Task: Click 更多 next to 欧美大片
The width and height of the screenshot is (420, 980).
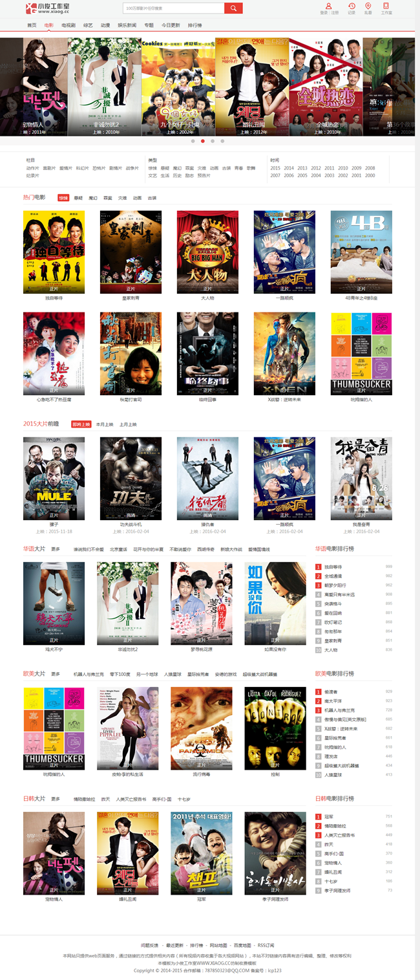Action: (x=56, y=674)
